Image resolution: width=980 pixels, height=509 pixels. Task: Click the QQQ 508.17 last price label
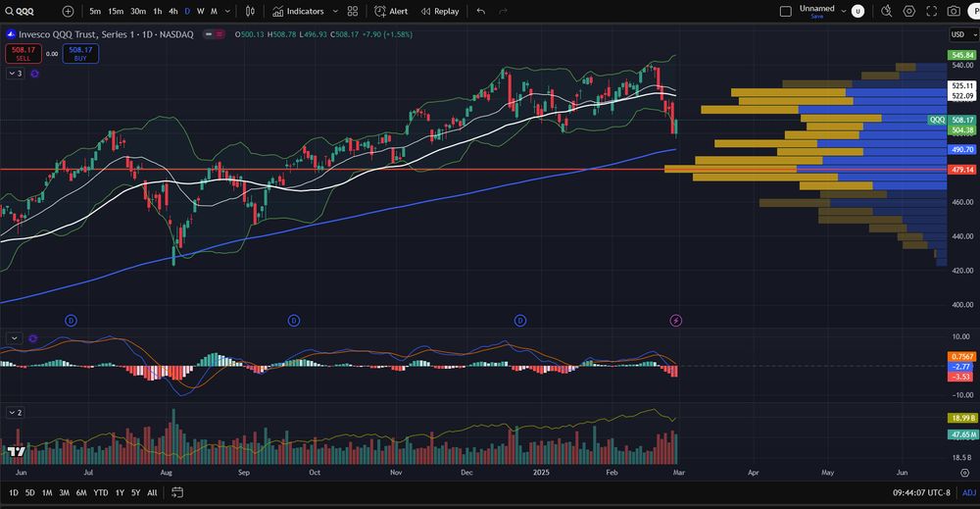click(952, 120)
